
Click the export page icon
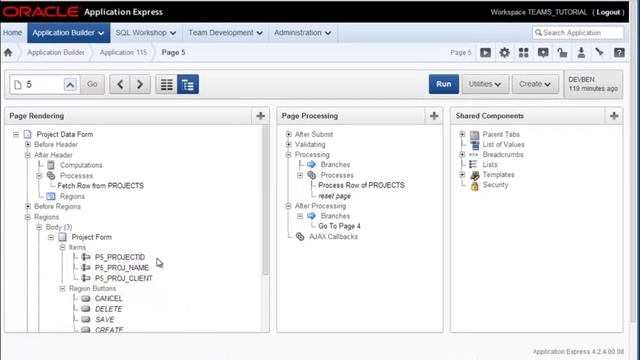click(x=581, y=53)
